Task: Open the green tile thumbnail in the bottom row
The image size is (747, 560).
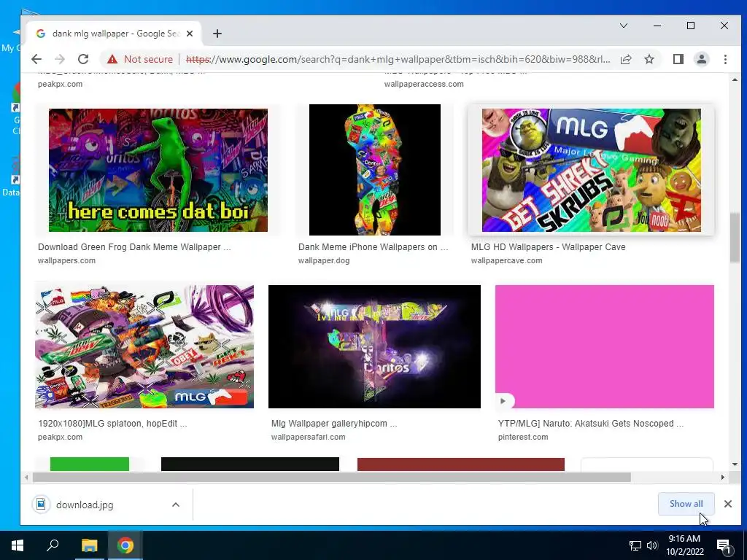Action: click(x=90, y=464)
